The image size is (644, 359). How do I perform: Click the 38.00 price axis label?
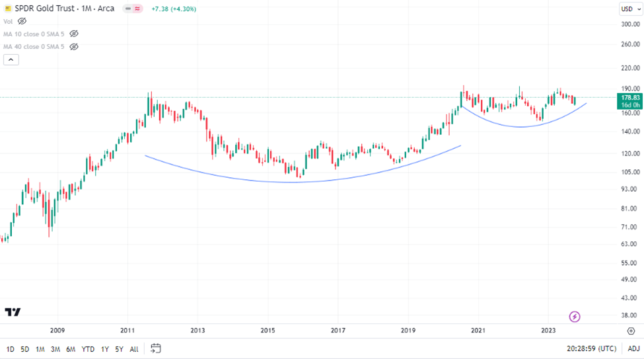630,315
